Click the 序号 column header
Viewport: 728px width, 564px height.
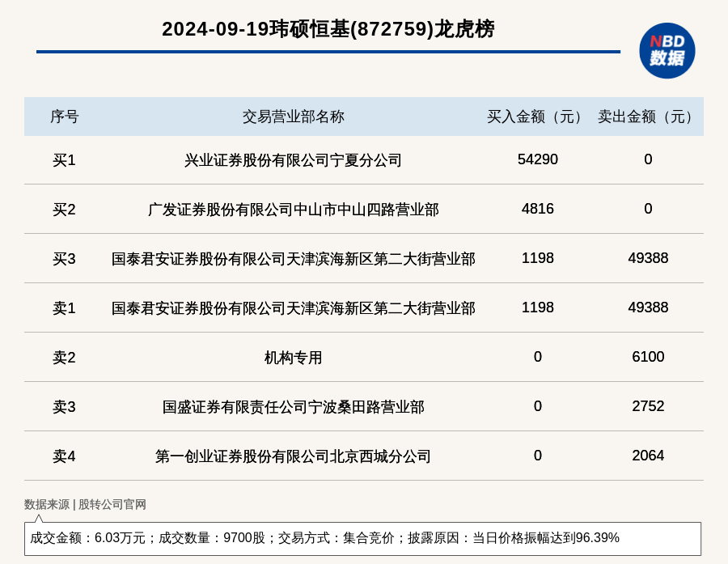65,117
